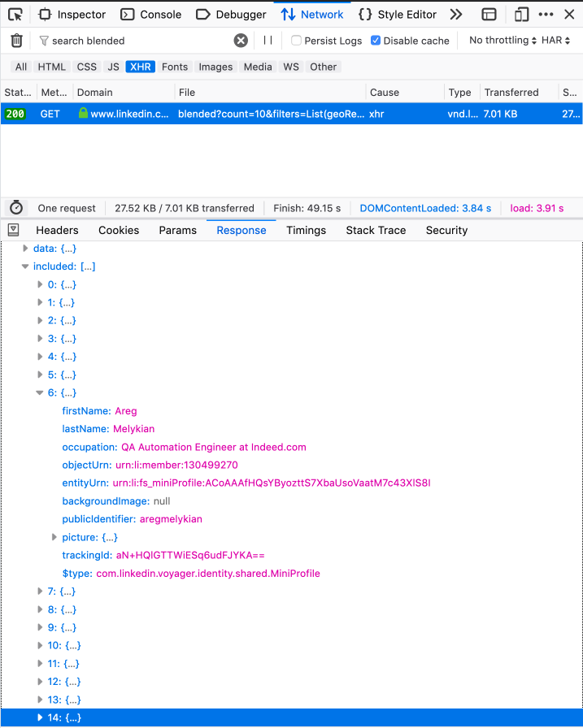Image resolution: width=583 pixels, height=728 pixels.
Task: Clear network log with trash icon
Action: [x=16, y=41]
